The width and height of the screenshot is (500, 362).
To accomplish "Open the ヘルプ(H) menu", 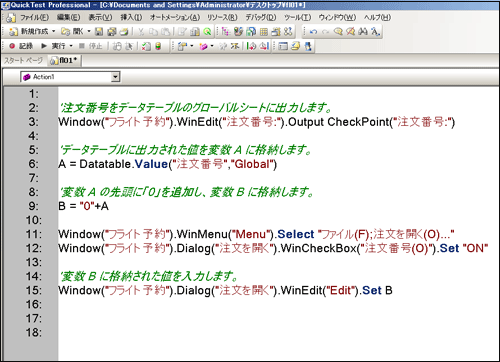I will click(377, 17).
